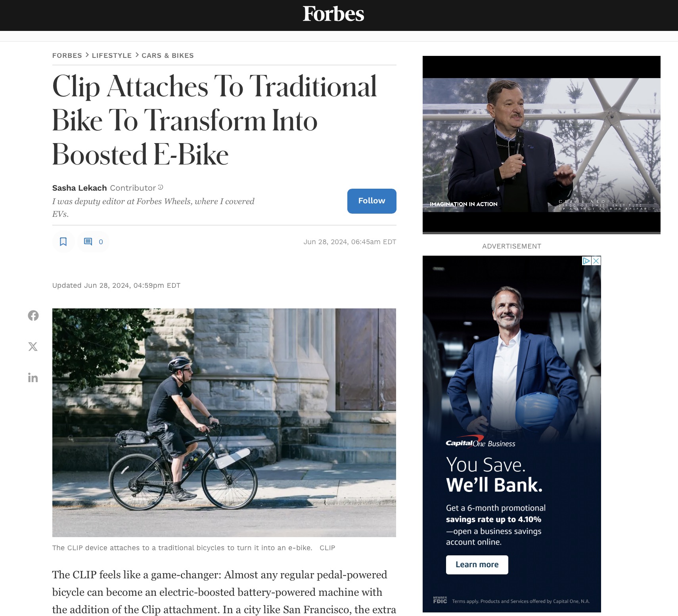
Task: Share article on LinkedIn
Action: (x=33, y=377)
